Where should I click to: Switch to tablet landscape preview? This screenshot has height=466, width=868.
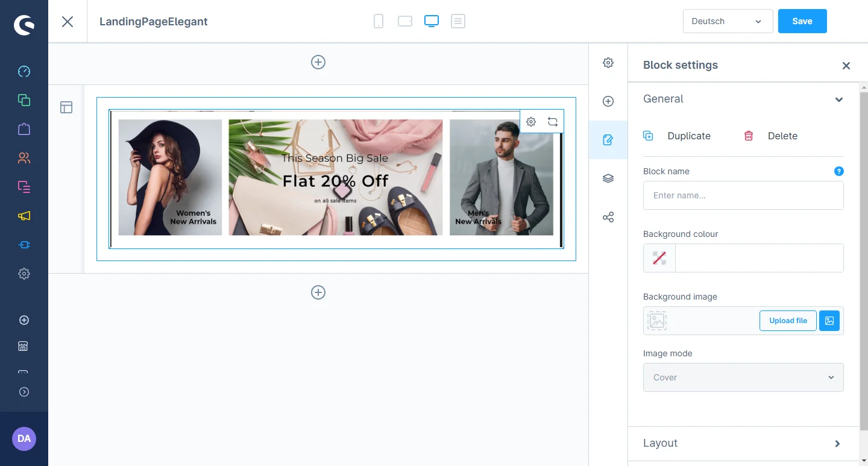tap(405, 22)
